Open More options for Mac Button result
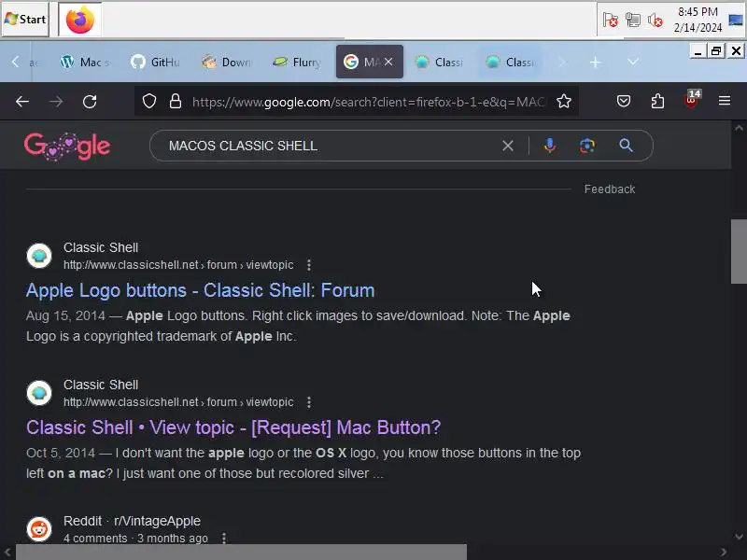The height and width of the screenshot is (560, 747). [309, 402]
